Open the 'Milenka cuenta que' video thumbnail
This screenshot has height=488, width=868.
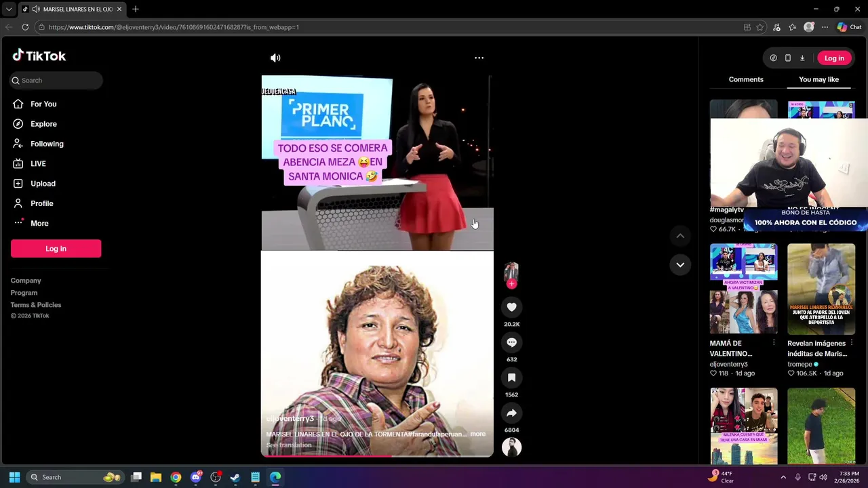tap(744, 426)
